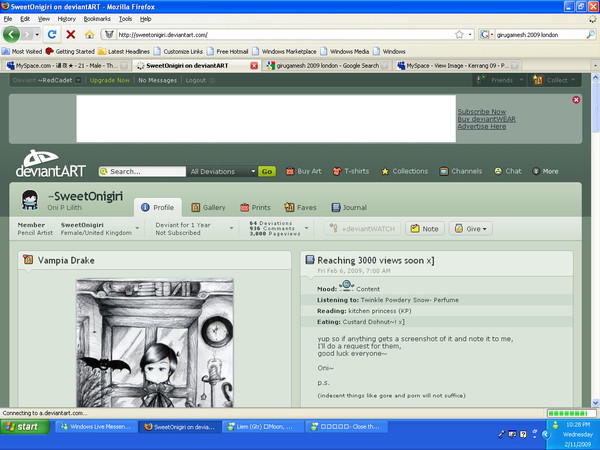This screenshot has height=450, width=600.
Task: Open the File menu
Action: coord(8,19)
